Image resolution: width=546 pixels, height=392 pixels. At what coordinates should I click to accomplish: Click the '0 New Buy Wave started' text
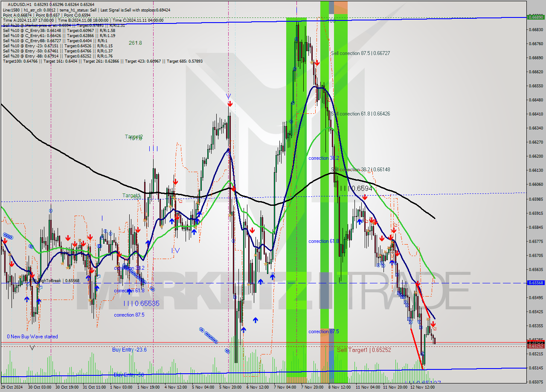[x=32, y=337]
